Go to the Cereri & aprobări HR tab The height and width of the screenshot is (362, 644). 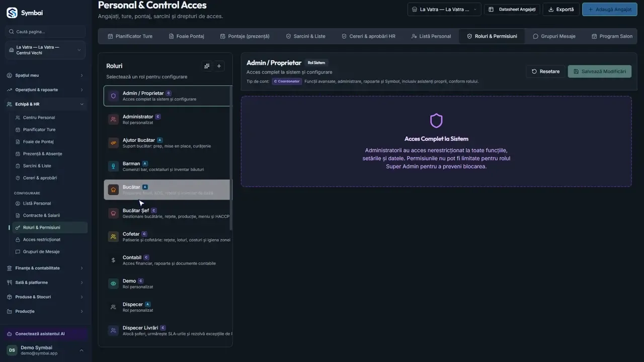point(368,36)
